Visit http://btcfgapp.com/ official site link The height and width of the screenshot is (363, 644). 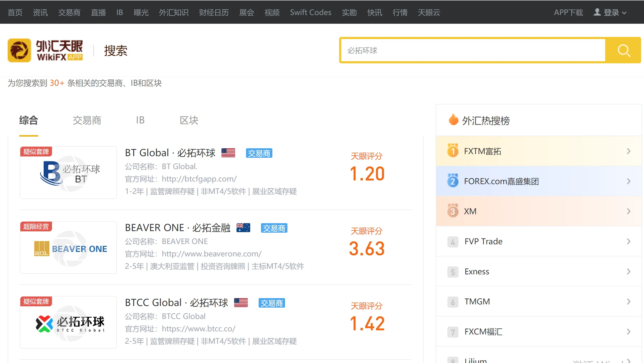199,179
